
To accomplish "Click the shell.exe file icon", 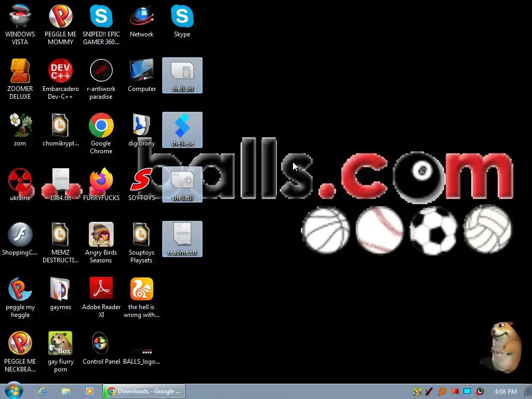I will click(182, 130).
